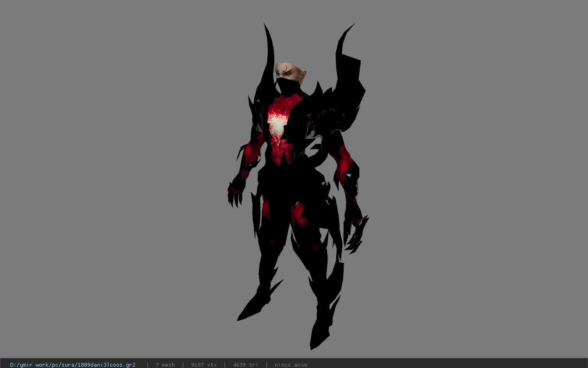
Task: Click the '4639 tri' triangle count
Action: coord(245,365)
